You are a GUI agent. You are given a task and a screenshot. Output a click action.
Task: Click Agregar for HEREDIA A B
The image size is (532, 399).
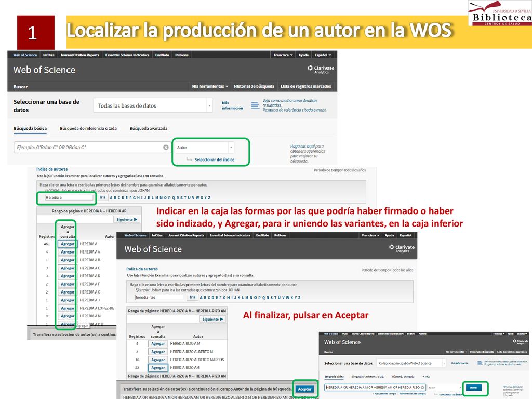pyautogui.click(x=68, y=260)
